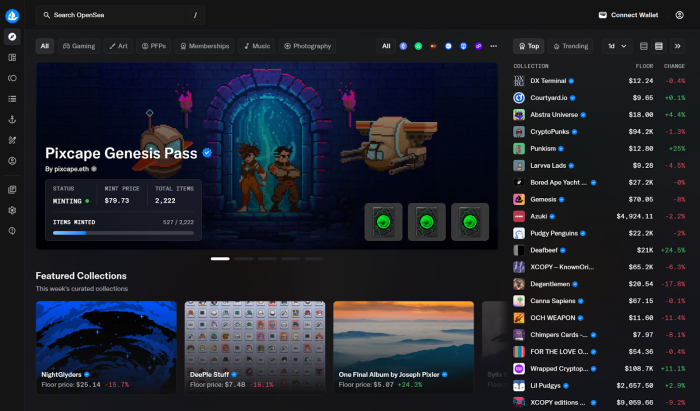Go to third carousel slide indicator
The width and height of the screenshot is (700, 411).
267,258
